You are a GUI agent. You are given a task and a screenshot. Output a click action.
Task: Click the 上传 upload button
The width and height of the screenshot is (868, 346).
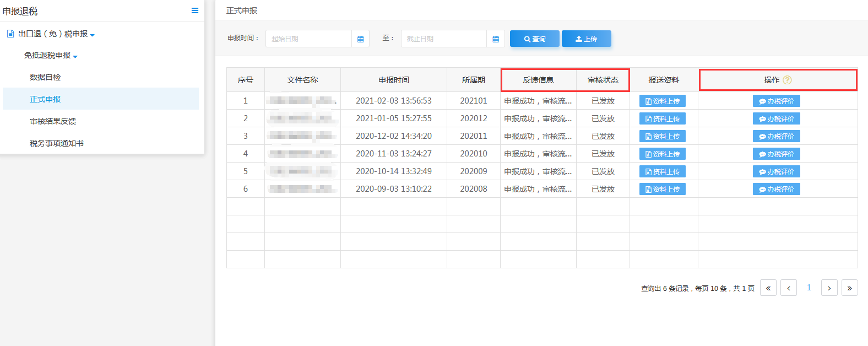587,39
